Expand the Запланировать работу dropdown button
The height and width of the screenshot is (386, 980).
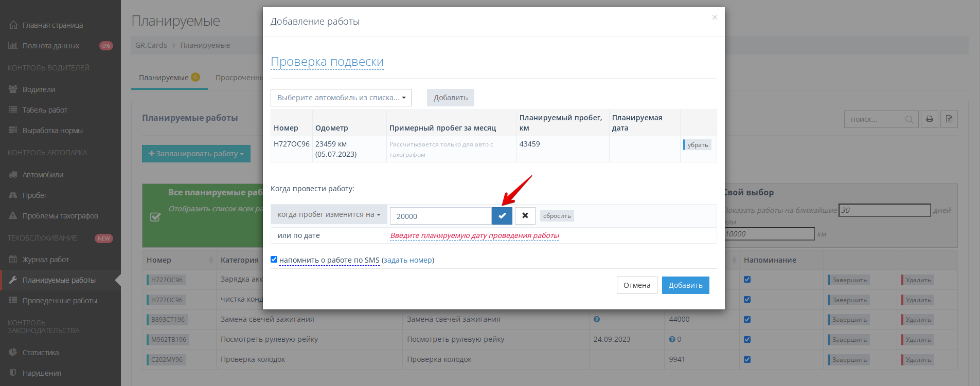pyautogui.click(x=196, y=154)
